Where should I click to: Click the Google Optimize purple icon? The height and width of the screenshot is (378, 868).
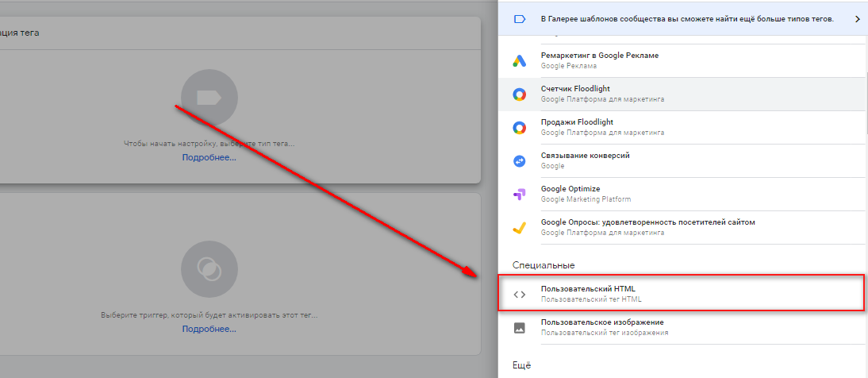519,194
